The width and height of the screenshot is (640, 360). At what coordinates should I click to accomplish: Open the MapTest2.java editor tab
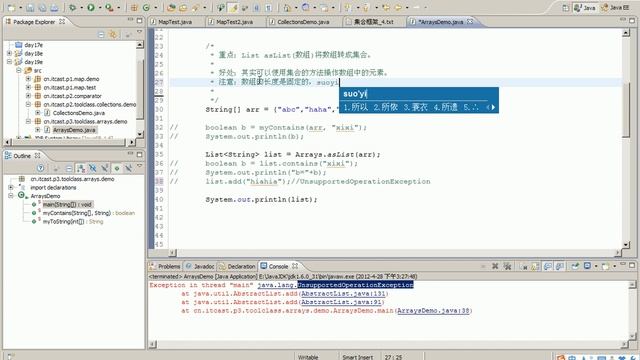[234, 22]
